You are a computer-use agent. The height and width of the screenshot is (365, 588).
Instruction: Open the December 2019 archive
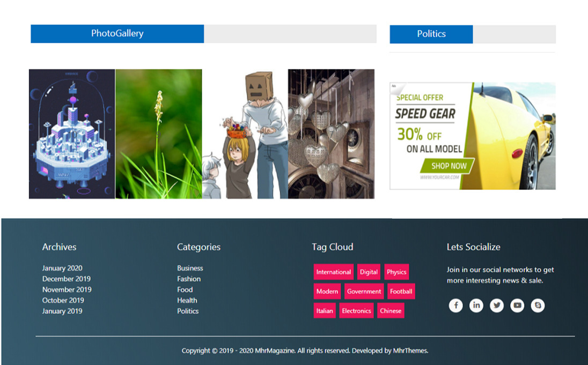pyautogui.click(x=67, y=279)
